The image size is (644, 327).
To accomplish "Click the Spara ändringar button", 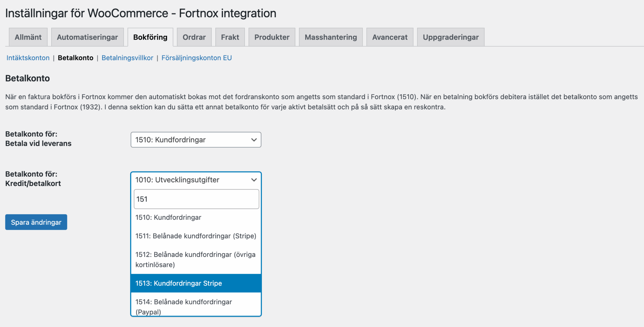I will 36,222.
